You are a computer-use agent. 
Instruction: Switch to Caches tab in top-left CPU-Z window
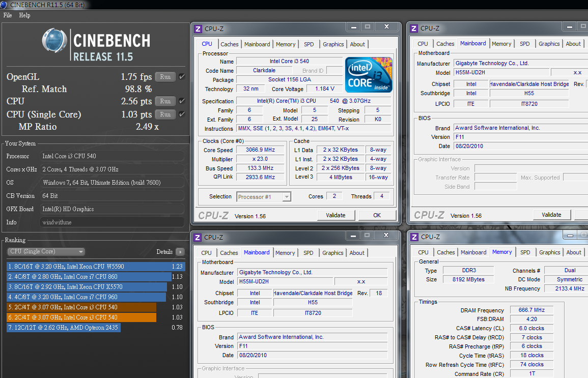click(230, 44)
